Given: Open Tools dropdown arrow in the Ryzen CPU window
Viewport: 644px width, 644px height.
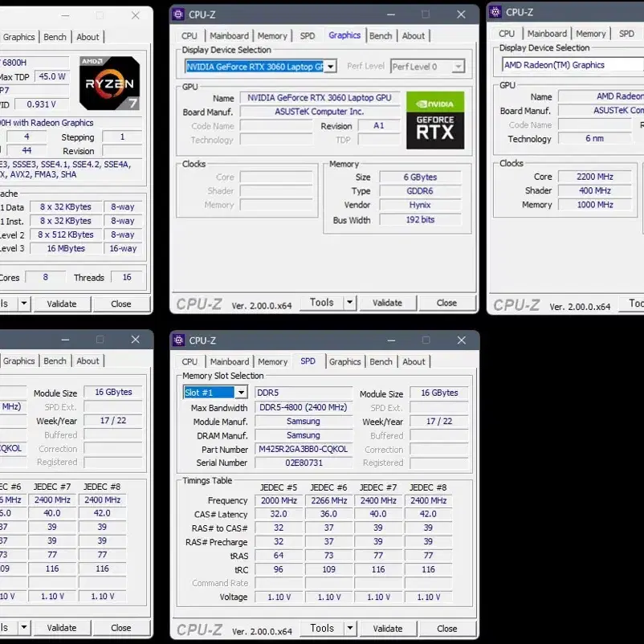Looking at the screenshot, I should [x=24, y=304].
